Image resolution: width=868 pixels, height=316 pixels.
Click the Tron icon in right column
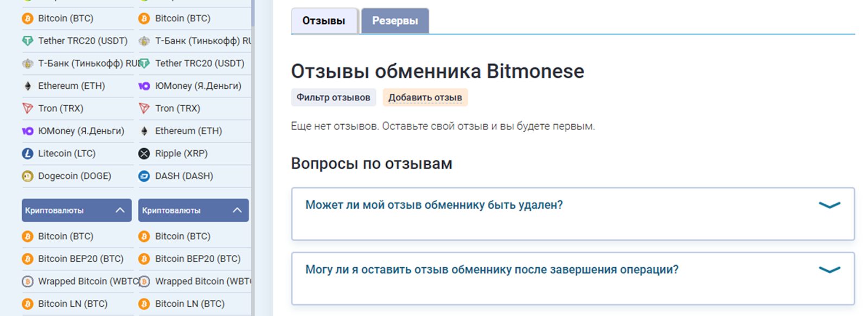pyautogui.click(x=144, y=108)
